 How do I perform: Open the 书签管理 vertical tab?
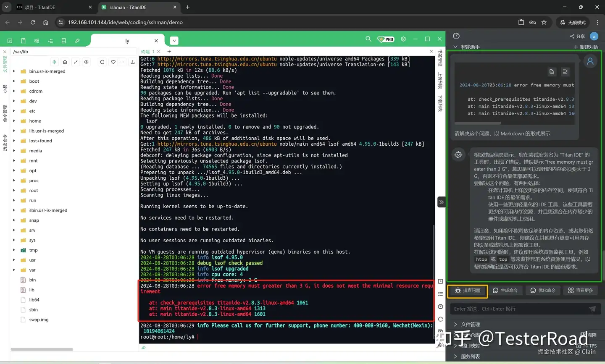click(x=440, y=58)
